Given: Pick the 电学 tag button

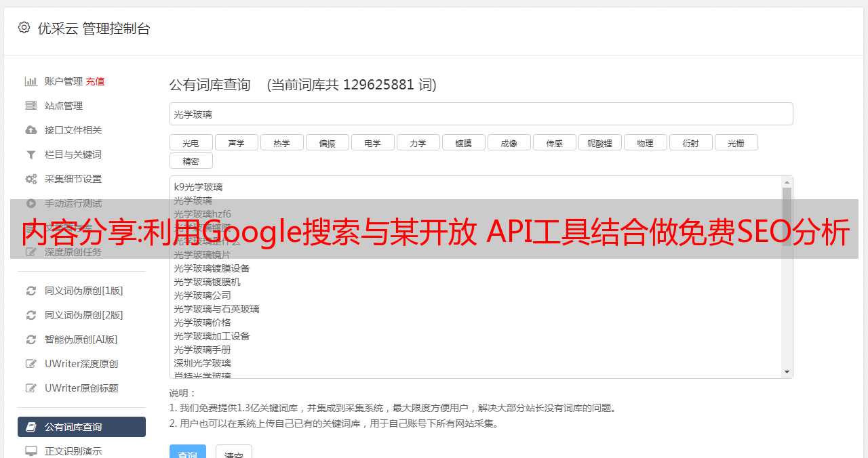Looking at the screenshot, I should [x=372, y=142].
